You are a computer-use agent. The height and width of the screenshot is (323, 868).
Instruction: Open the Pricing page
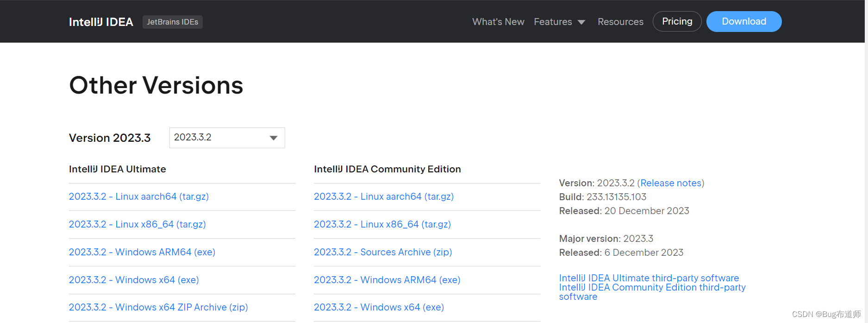677,21
